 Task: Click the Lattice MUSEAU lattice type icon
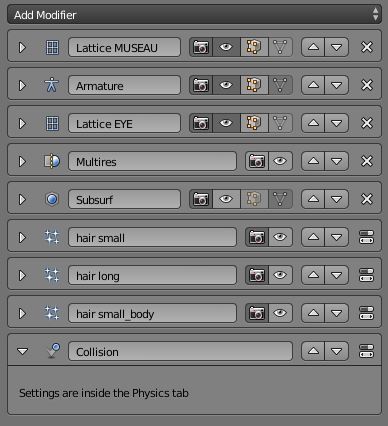pyautogui.click(x=52, y=47)
